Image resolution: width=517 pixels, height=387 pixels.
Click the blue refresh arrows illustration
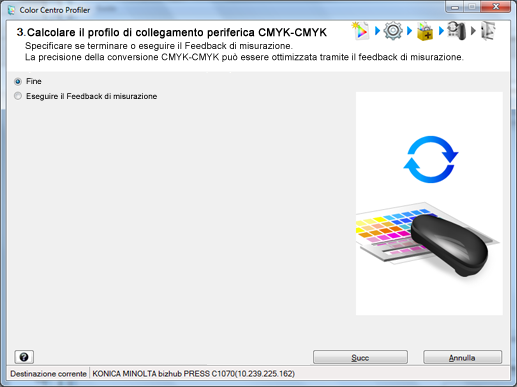(431, 159)
